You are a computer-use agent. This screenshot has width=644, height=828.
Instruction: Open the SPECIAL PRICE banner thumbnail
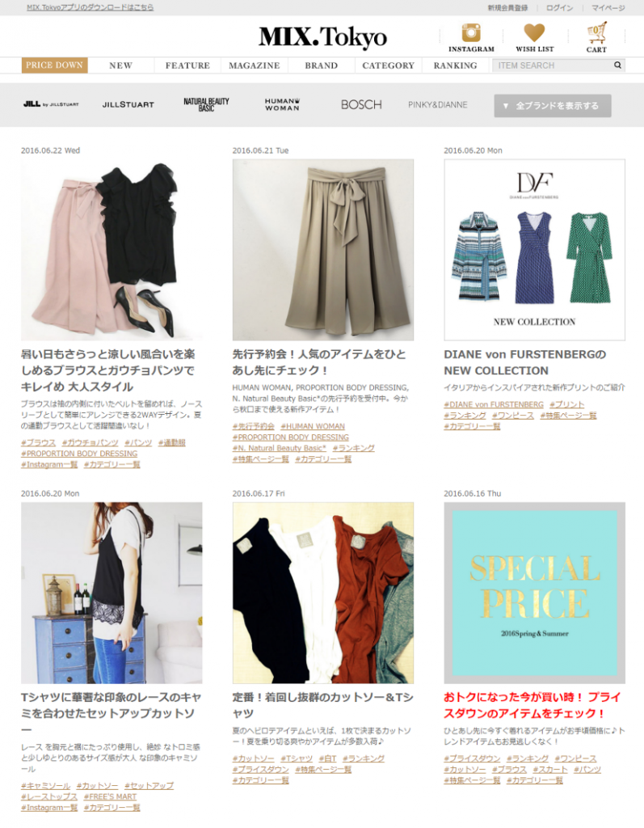point(534,593)
